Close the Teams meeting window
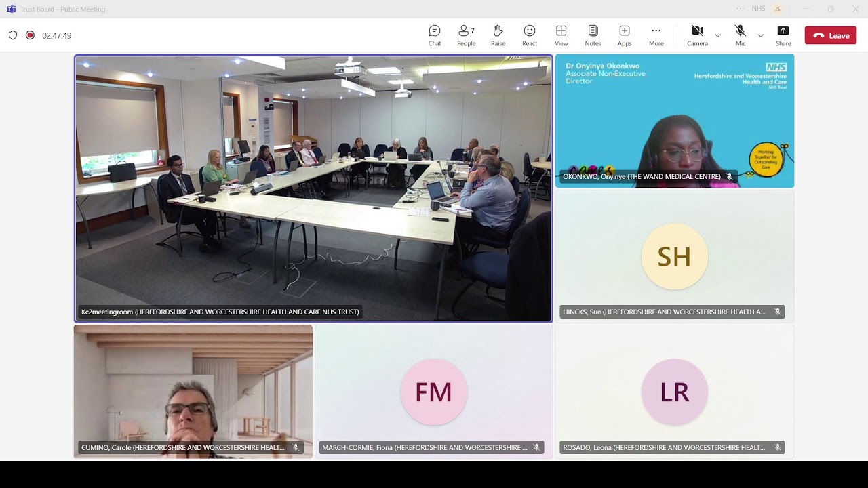This screenshot has width=868, height=488. (x=855, y=9)
